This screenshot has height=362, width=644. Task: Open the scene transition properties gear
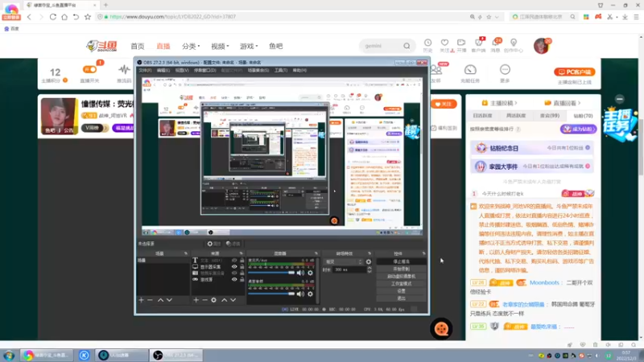369,262
